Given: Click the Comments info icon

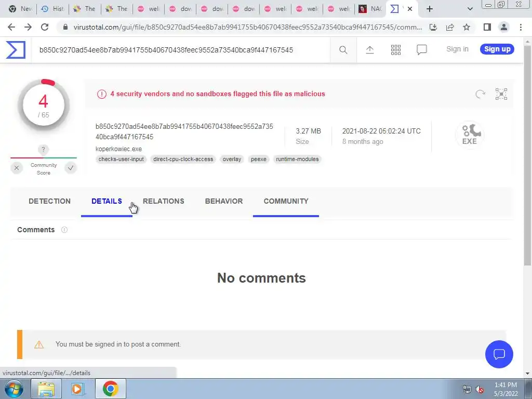Looking at the screenshot, I should (x=64, y=230).
